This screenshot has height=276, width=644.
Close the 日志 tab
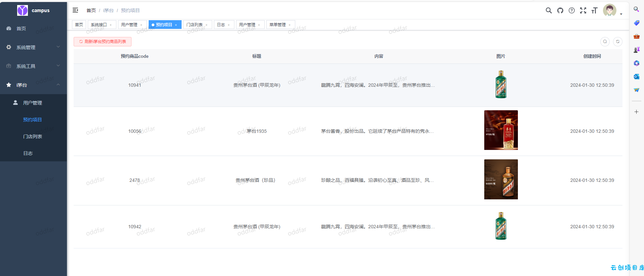click(229, 25)
